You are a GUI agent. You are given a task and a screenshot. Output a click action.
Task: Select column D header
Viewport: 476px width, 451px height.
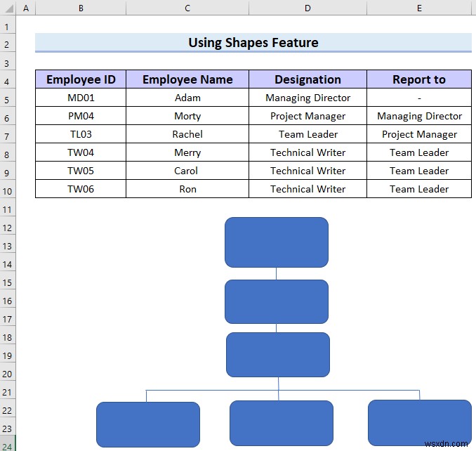pos(308,8)
